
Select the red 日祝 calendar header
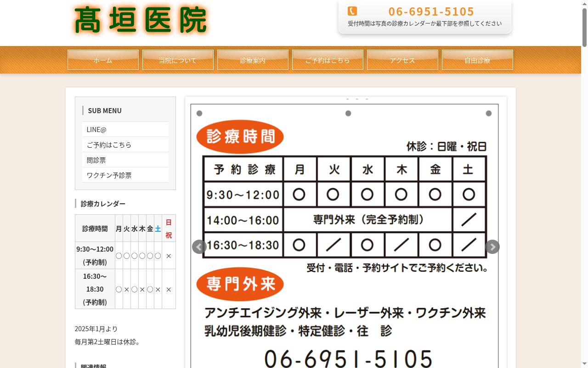(x=169, y=228)
